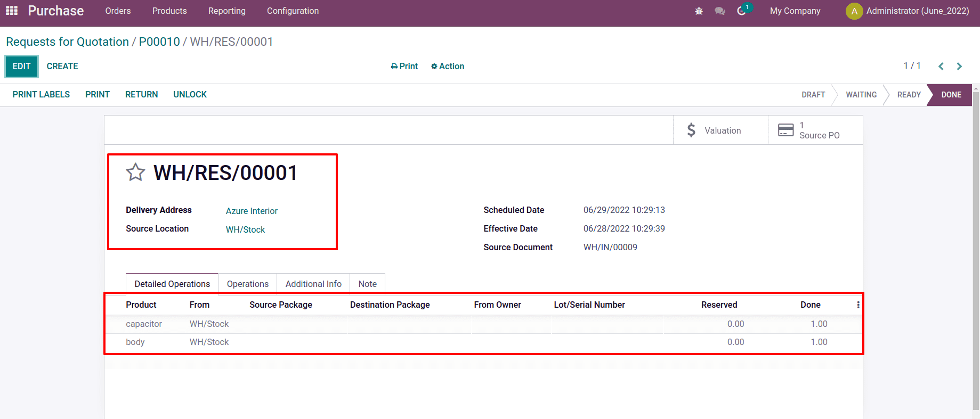Sort by From column header
The width and height of the screenshot is (980, 419).
199,305
